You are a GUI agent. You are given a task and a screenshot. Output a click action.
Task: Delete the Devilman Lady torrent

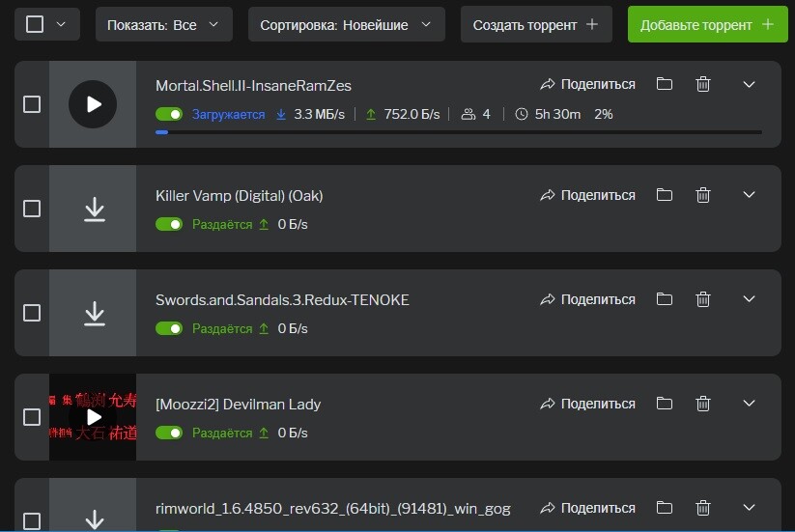[x=702, y=404]
